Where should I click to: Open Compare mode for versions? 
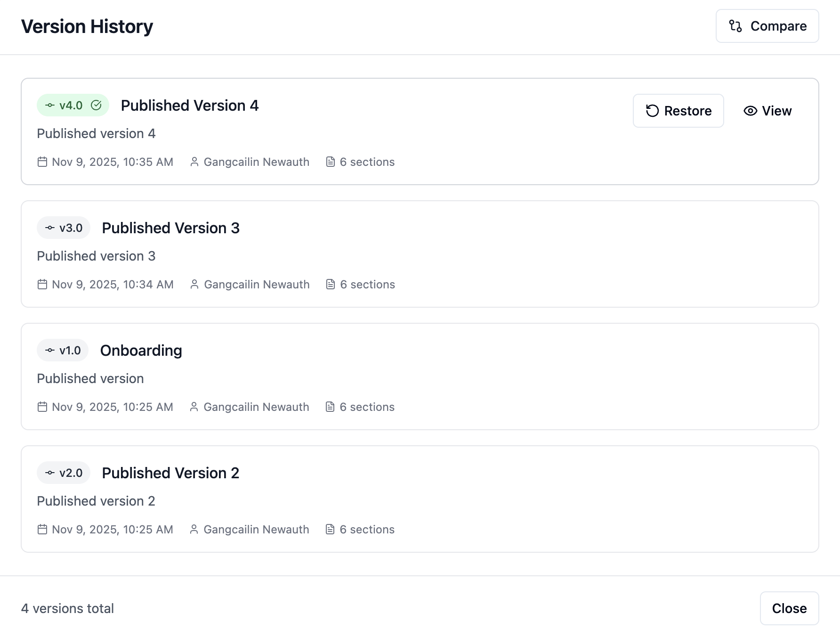click(767, 26)
